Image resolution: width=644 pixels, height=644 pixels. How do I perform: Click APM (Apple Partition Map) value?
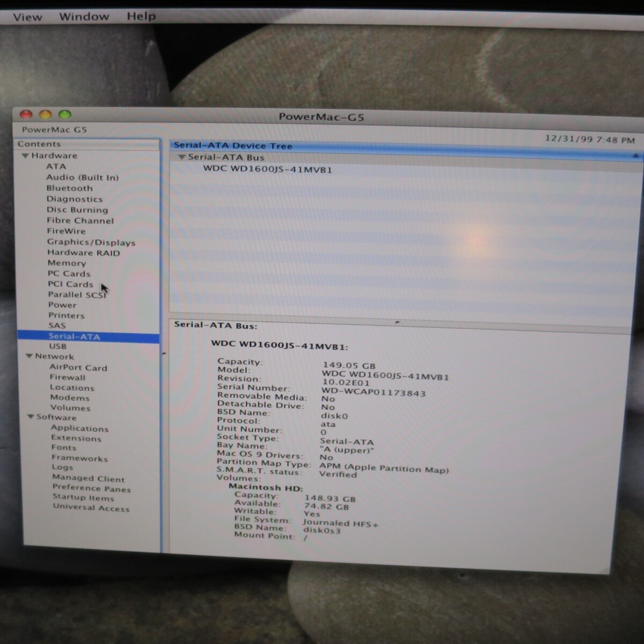384,467
